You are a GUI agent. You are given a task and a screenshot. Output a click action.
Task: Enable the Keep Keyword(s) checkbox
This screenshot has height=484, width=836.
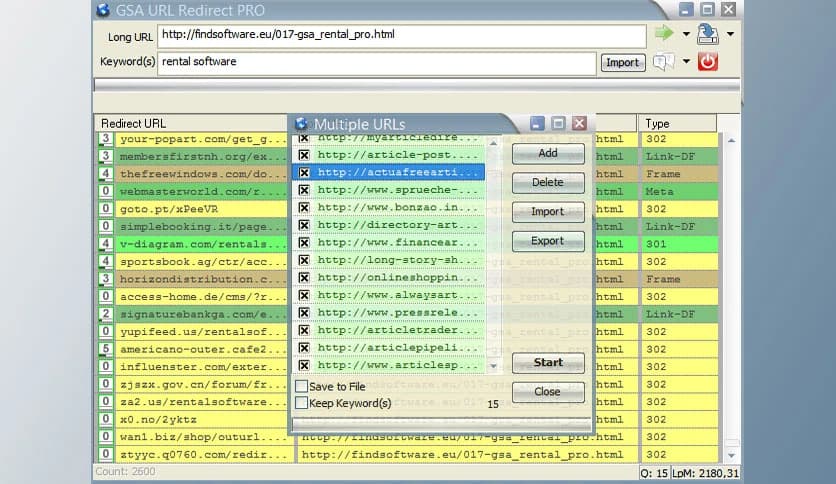(301, 402)
